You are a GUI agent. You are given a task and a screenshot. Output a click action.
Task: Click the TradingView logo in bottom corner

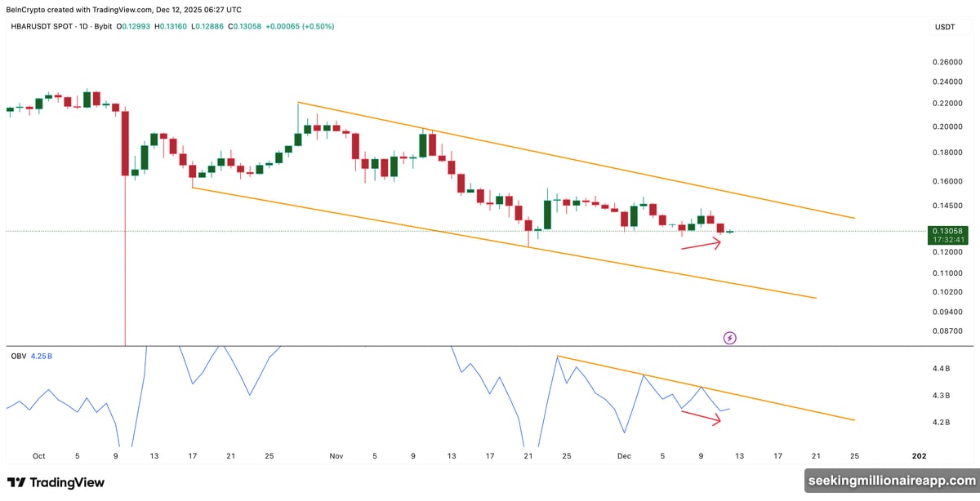click(56, 482)
